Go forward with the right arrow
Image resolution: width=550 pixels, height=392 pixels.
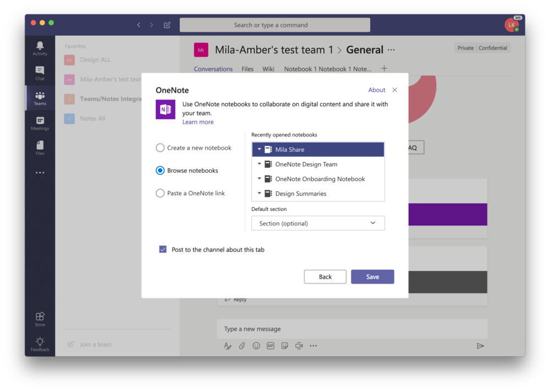[151, 25]
